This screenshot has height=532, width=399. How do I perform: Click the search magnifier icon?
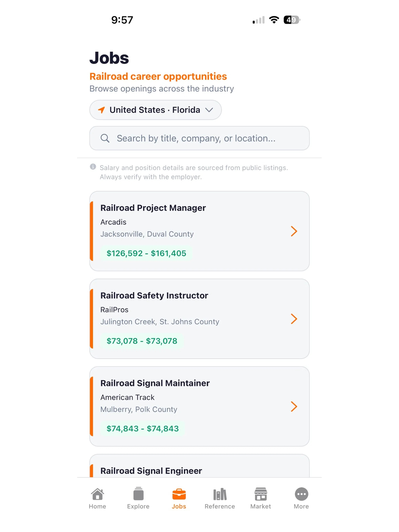tap(105, 138)
